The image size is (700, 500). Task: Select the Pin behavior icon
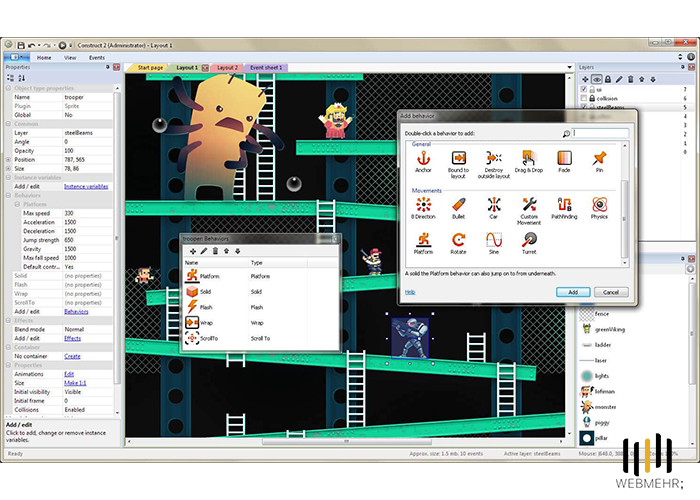tap(599, 162)
